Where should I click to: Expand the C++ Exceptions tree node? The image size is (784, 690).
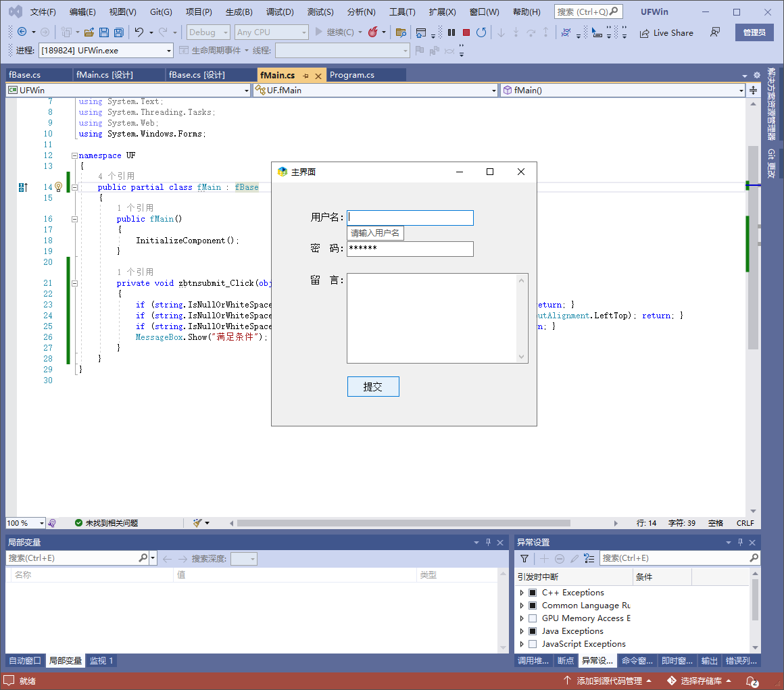pyautogui.click(x=522, y=593)
